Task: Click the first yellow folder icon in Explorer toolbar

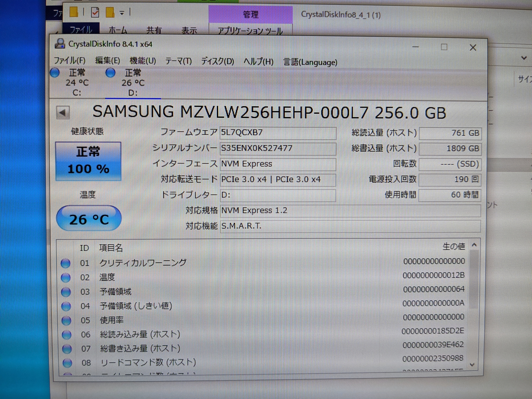Action: pos(74,12)
